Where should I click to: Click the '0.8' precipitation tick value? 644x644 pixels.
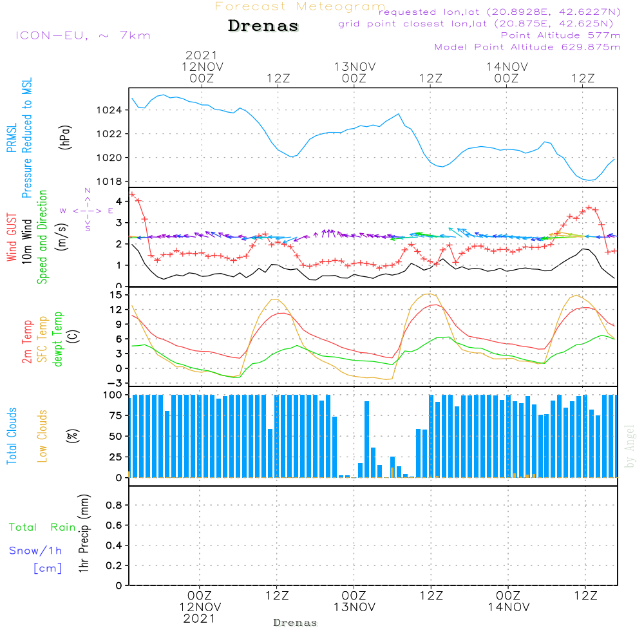tap(114, 505)
